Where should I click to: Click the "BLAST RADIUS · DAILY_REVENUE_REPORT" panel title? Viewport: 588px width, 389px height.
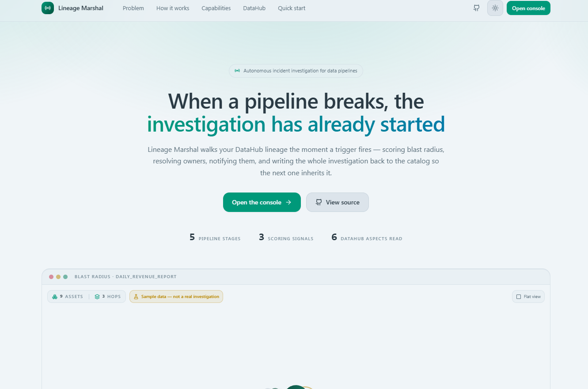(x=125, y=277)
